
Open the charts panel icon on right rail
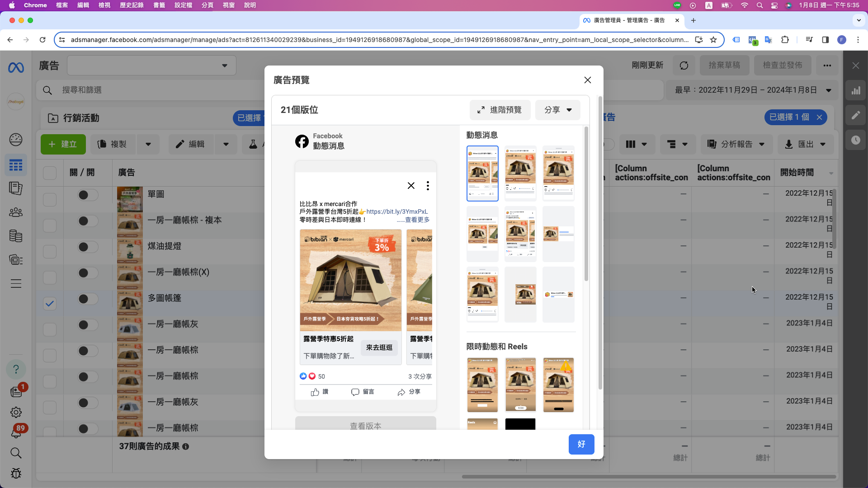click(856, 90)
